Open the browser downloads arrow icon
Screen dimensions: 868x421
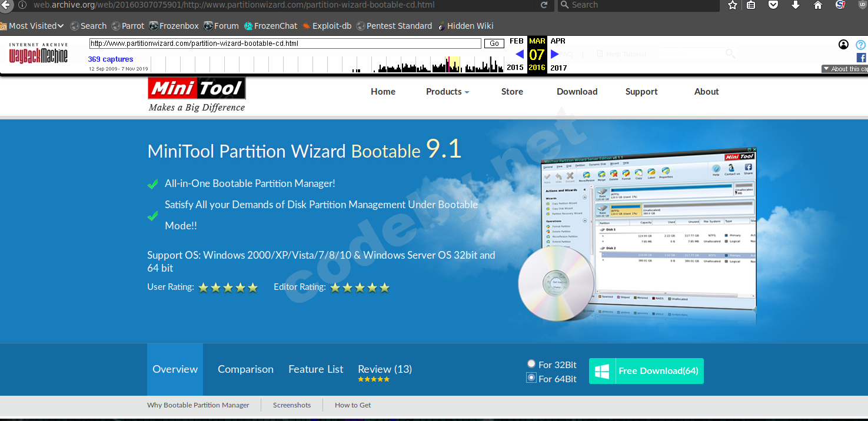pos(796,5)
